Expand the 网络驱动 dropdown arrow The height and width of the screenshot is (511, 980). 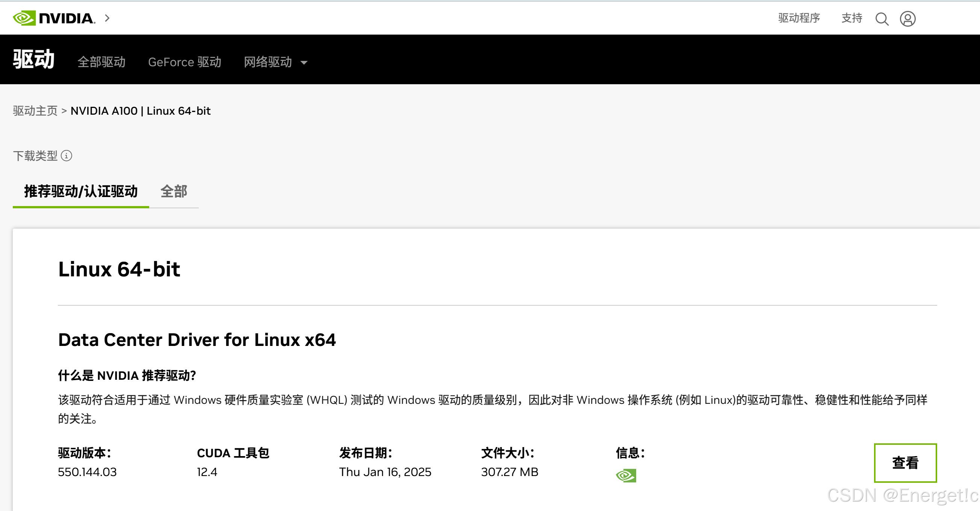pyautogui.click(x=304, y=63)
